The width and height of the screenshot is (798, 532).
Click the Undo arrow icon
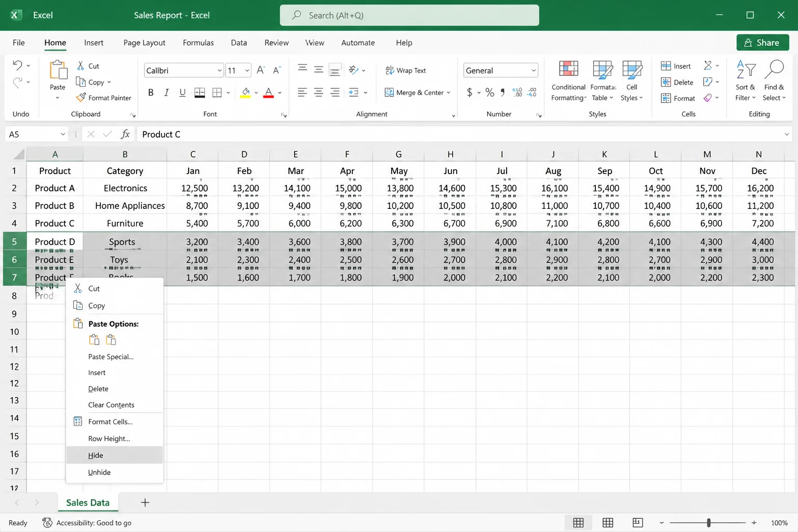pos(17,65)
